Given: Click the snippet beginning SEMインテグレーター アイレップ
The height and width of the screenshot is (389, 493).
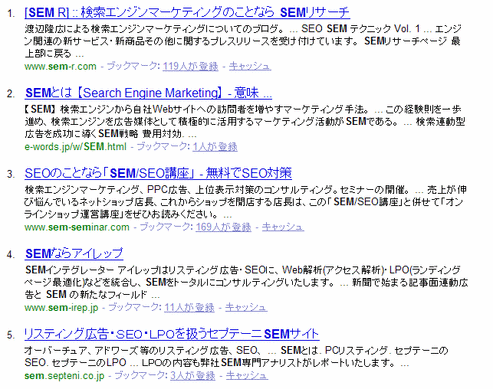Looking at the screenshot, I should [x=246, y=282].
